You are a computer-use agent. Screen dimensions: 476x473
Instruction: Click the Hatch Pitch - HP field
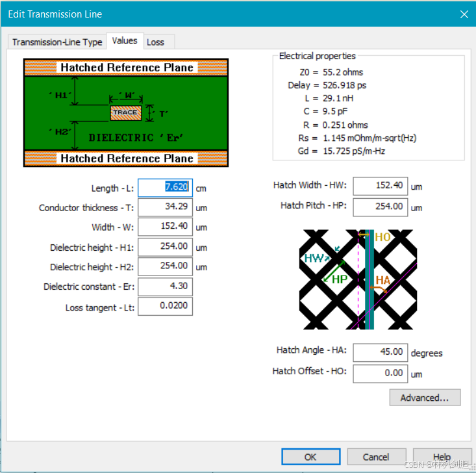(380, 207)
